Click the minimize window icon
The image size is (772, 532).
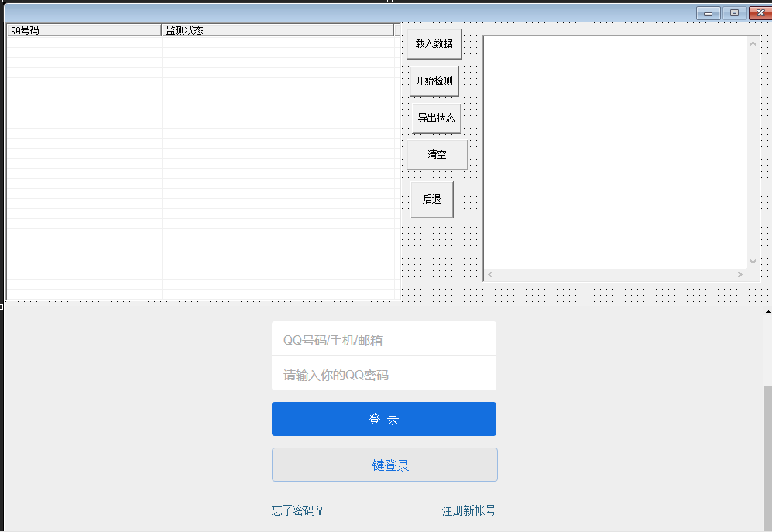(x=707, y=12)
